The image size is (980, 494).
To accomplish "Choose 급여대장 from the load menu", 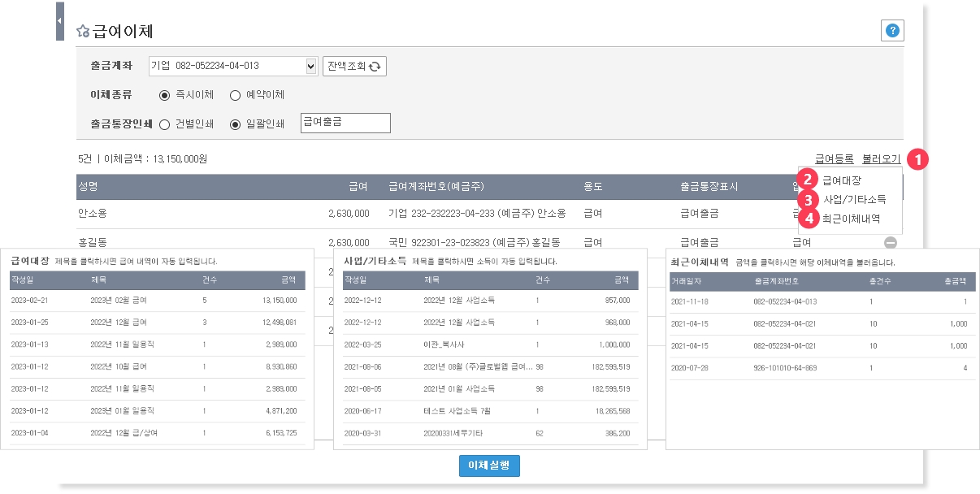I will coord(842,180).
